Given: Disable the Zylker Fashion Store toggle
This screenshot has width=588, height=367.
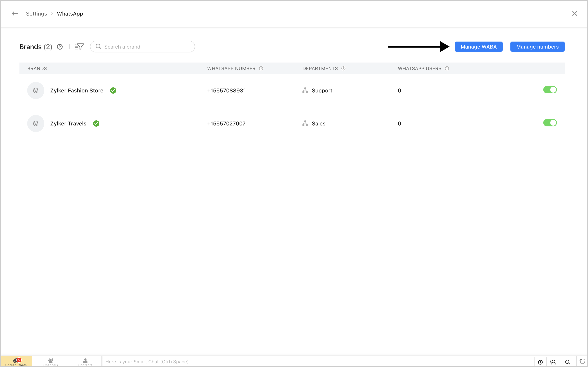Looking at the screenshot, I should tap(550, 90).
